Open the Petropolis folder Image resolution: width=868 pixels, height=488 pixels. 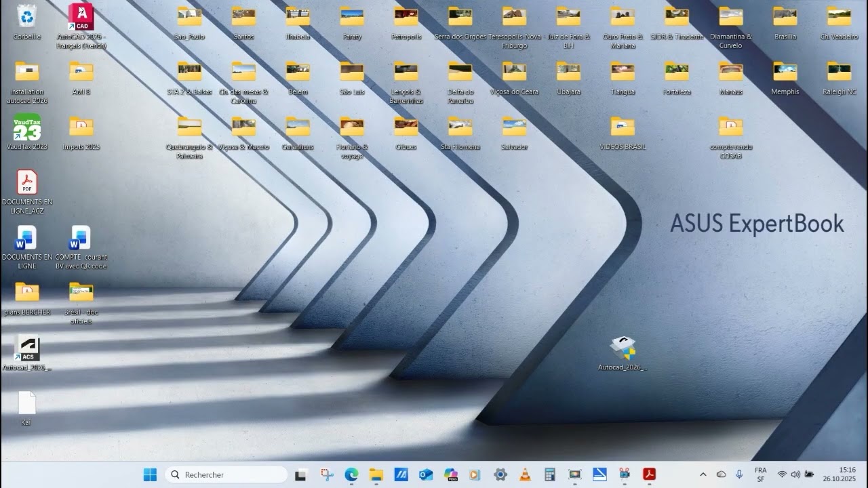[x=406, y=22]
